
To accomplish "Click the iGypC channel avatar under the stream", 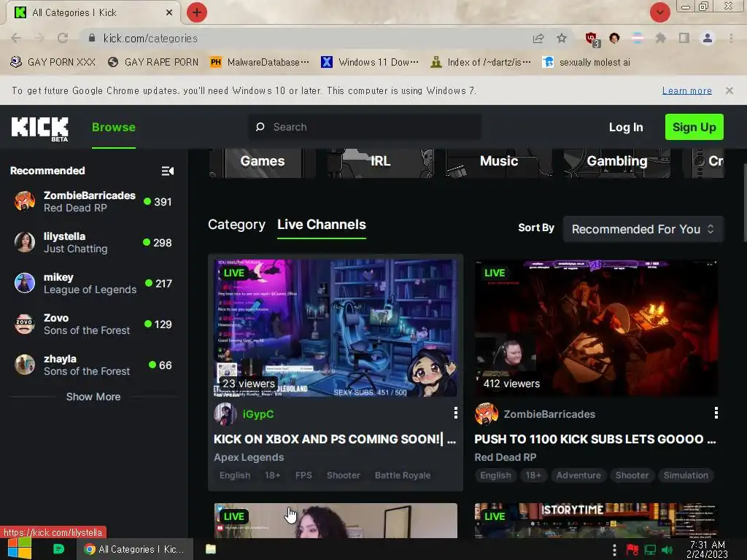I will click(225, 414).
